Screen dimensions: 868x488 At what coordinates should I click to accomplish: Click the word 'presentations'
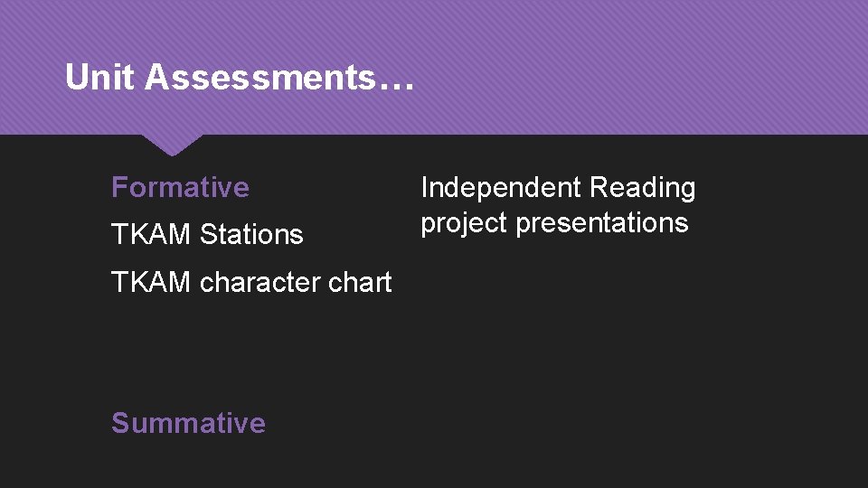click(x=601, y=223)
